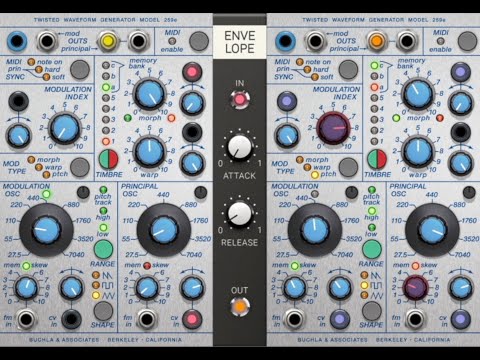Click the green RANGE button on left module
This screenshot has width=480, height=360.
[x=103, y=249]
